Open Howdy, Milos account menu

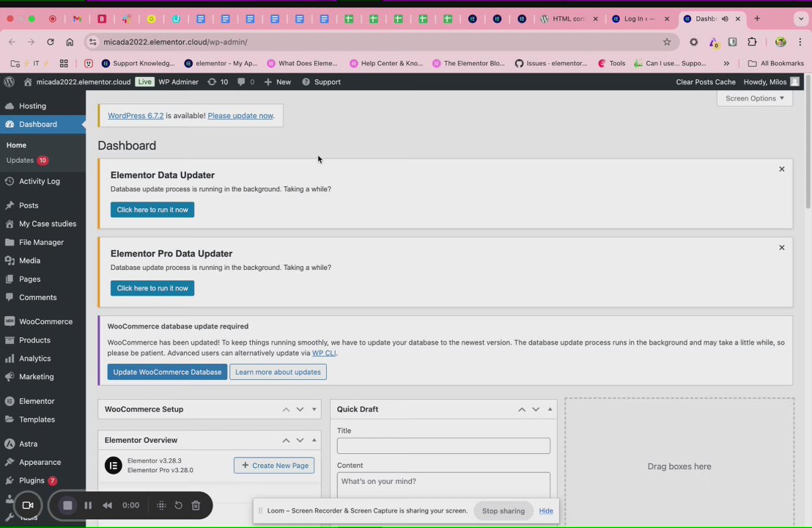(771, 82)
